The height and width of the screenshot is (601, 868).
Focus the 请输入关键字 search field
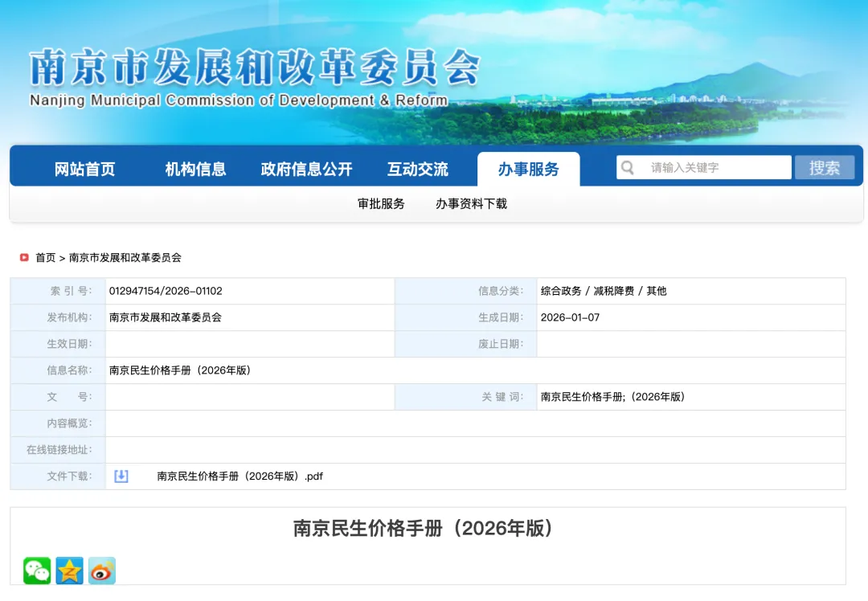(704, 168)
